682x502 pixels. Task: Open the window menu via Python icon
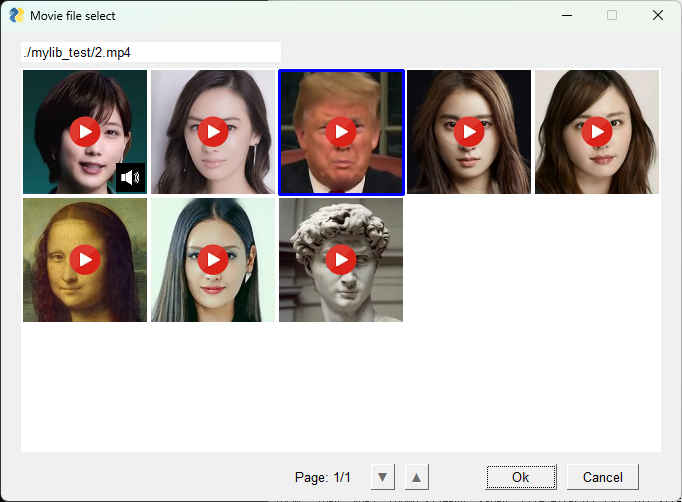(x=16, y=15)
